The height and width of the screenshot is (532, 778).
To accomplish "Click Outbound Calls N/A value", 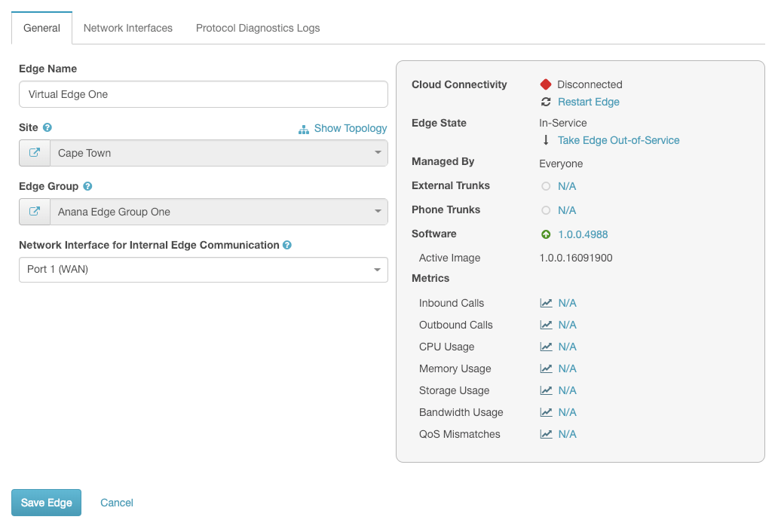I will (567, 325).
